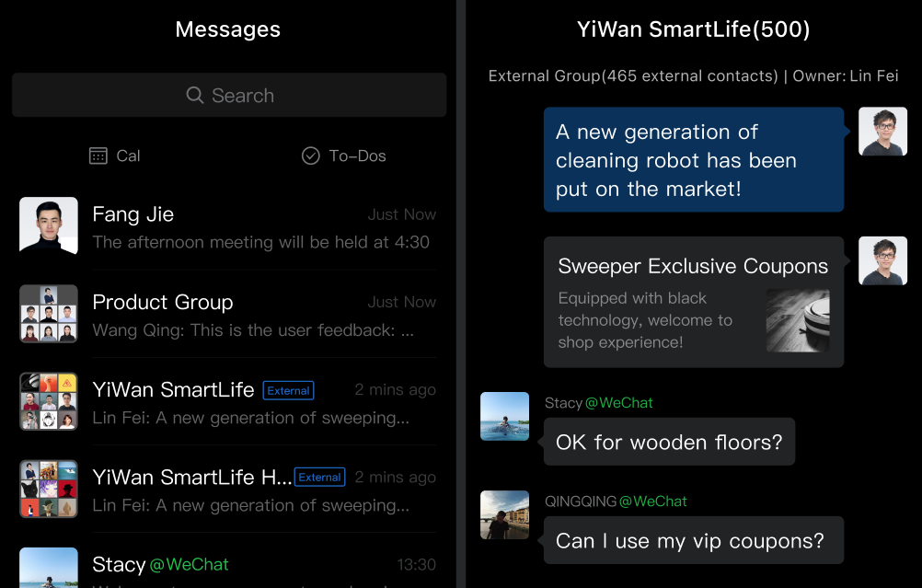Viewport: 922px width, 588px height.
Task: Click 'Just Now' timestamp on Product Group row
Action: (x=401, y=302)
